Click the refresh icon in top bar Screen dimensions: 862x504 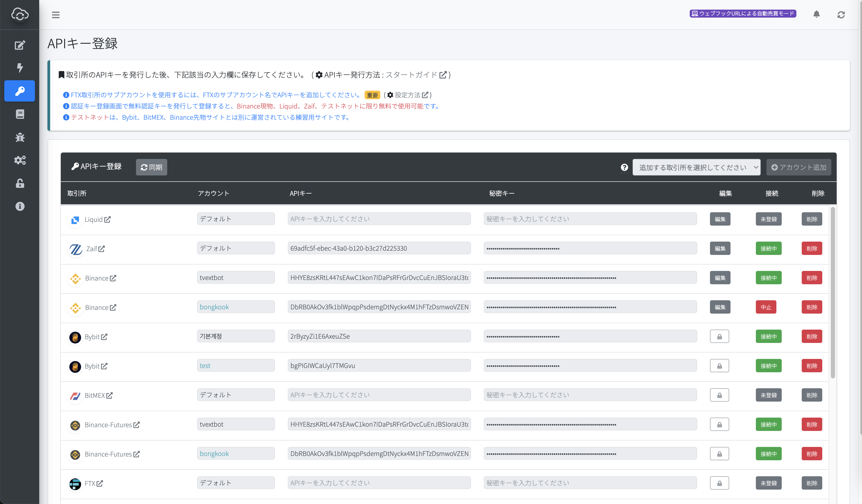tap(841, 15)
